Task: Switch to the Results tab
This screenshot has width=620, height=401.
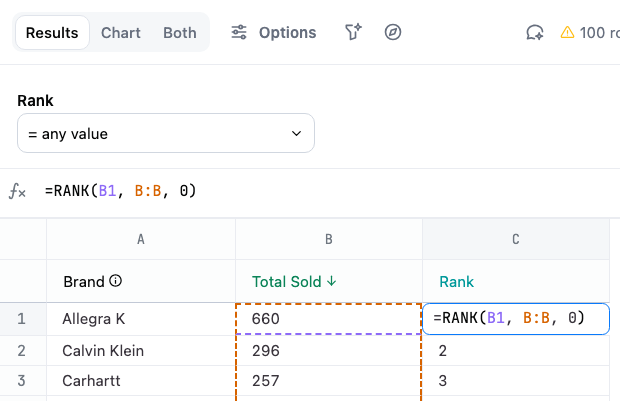Action: coord(52,33)
